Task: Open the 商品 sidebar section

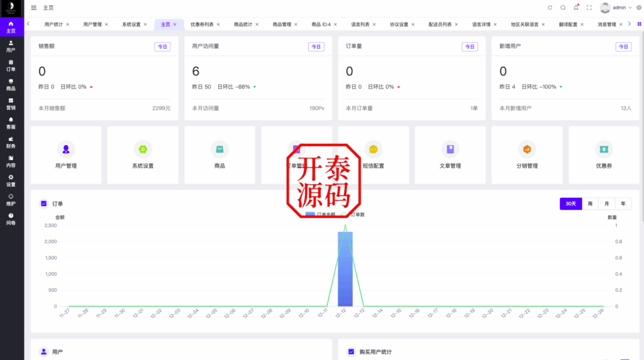Action: [11, 85]
